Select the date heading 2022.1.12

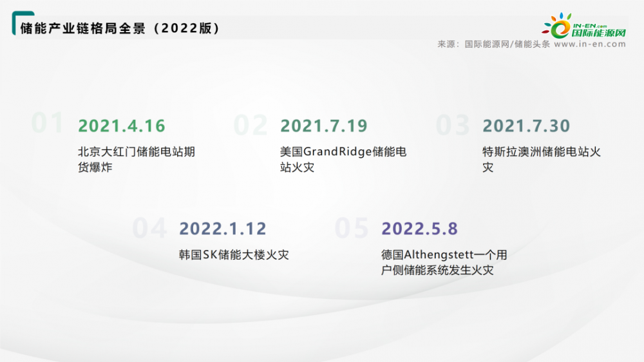coord(223,229)
